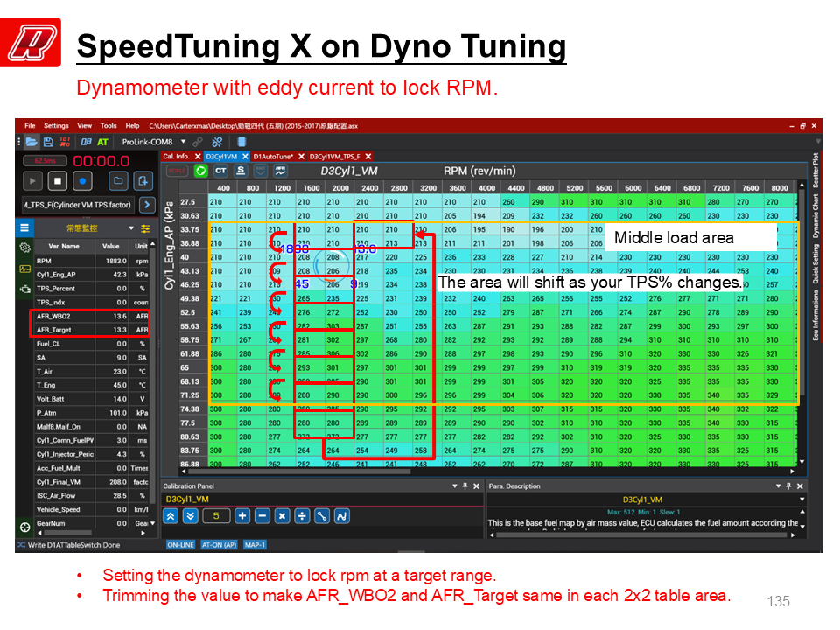840x630 pixels.
Task: Close the D1AutoTune* tab
Action: (x=301, y=157)
